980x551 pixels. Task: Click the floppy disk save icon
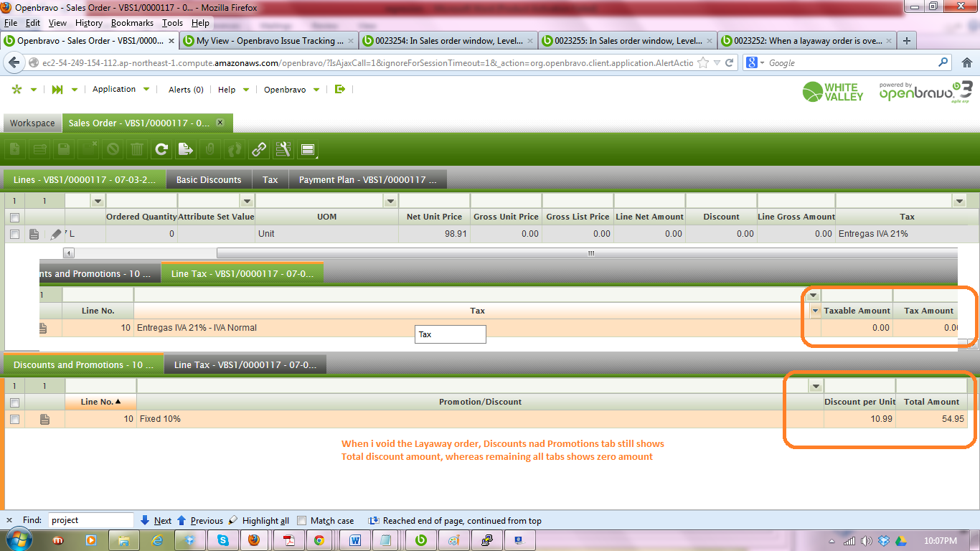[64, 149]
